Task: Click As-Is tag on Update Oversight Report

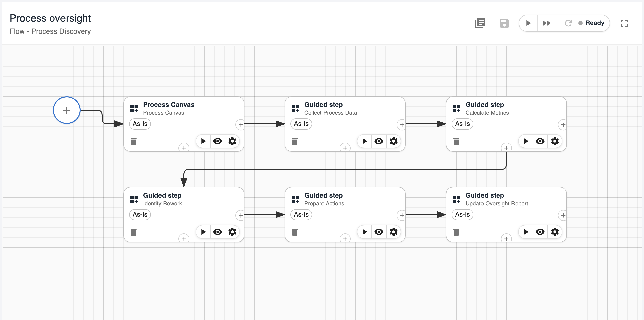Action: [463, 215]
